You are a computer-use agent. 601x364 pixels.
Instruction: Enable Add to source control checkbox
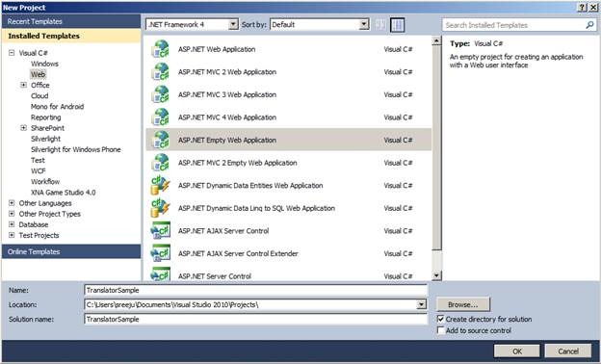(441, 330)
